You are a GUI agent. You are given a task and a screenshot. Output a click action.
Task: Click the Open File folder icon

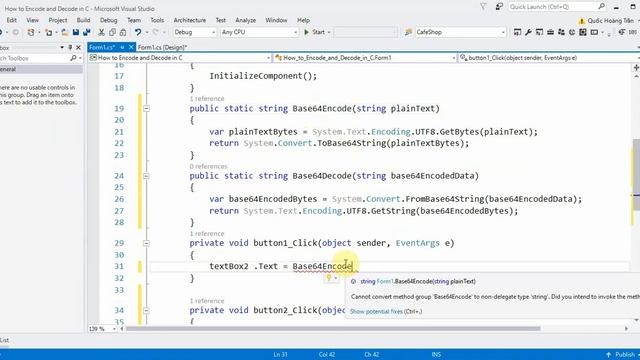[64, 32]
